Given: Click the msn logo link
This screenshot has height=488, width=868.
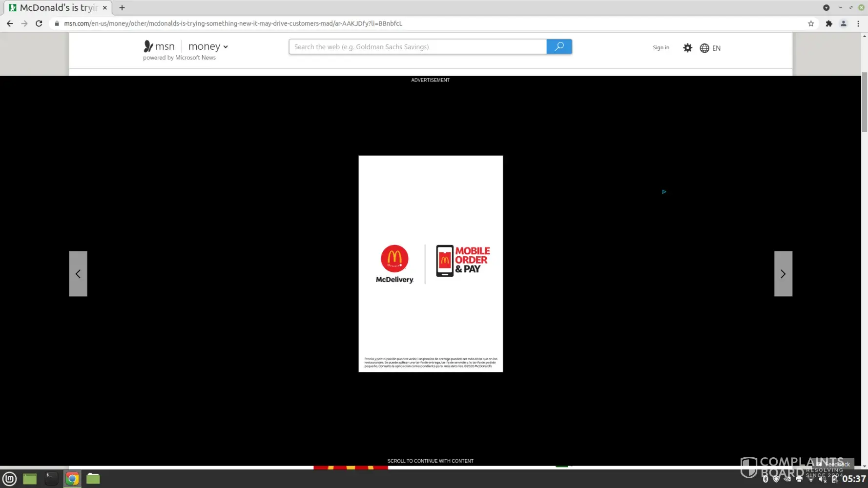Looking at the screenshot, I should tap(159, 46).
